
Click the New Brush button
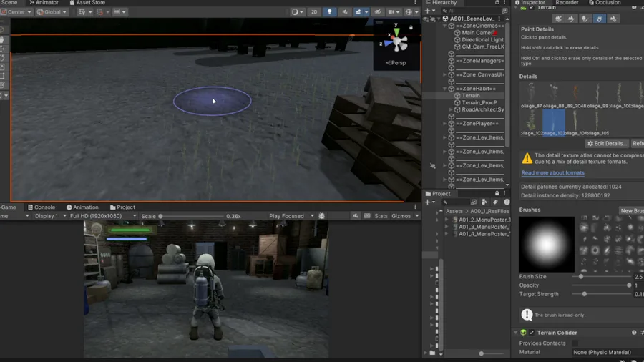click(x=632, y=210)
